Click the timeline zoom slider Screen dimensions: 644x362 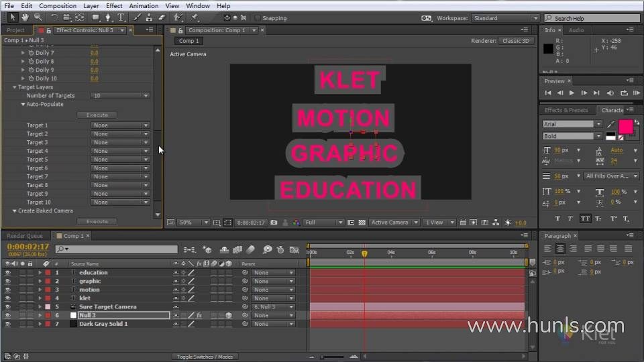pos(332,357)
